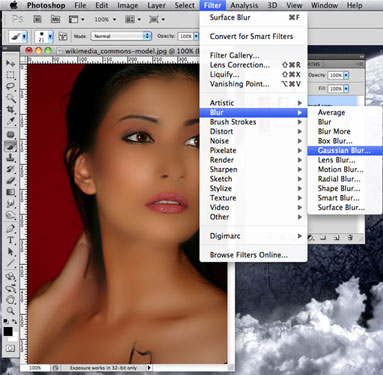The height and width of the screenshot is (375, 383).
Task: Open the Sharpen submenu
Action: click(x=253, y=169)
